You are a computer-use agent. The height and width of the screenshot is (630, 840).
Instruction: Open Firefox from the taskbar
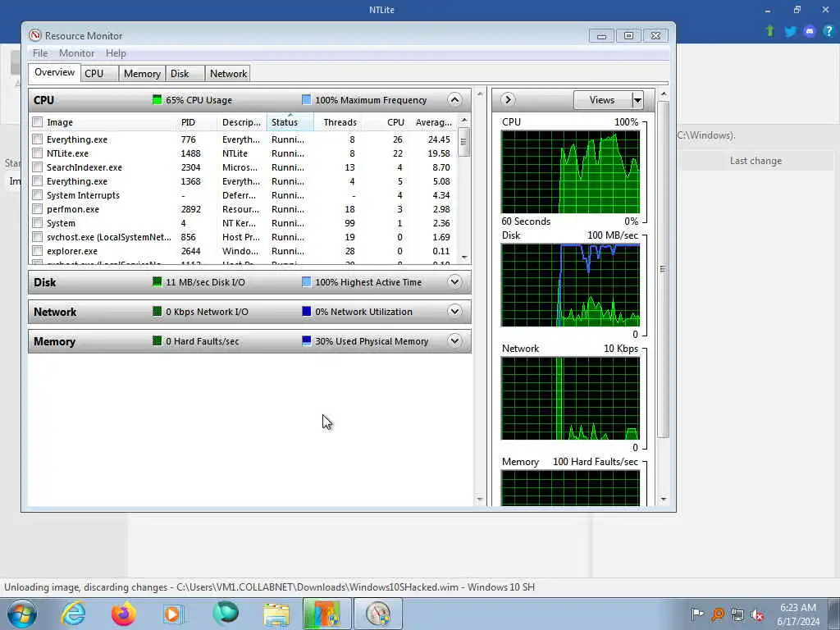click(x=123, y=614)
